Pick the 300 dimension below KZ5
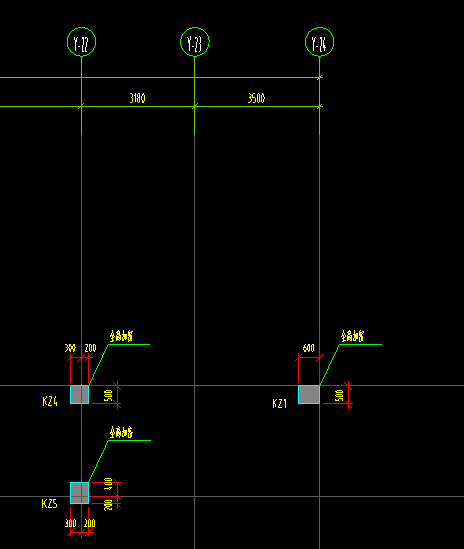The height and width of the screenshot is (549, 464). coord(70,523)
